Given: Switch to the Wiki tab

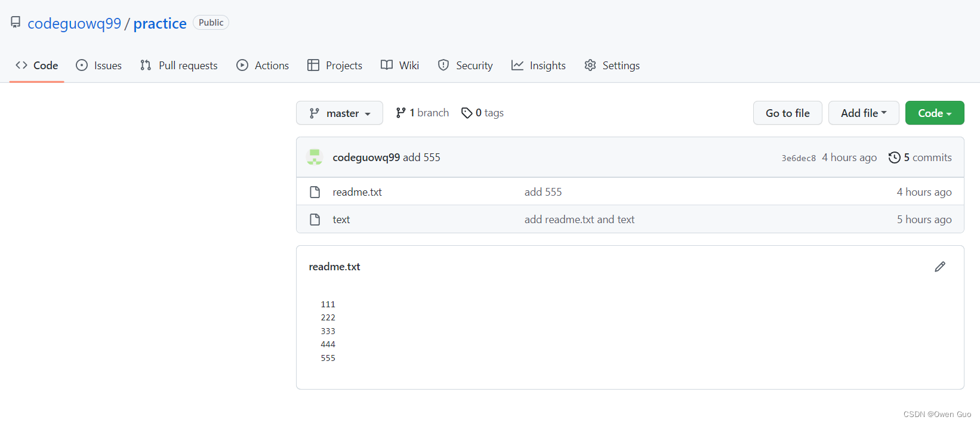Looking at the screenshot, I should pyautogui.click(x=400, y=65).
